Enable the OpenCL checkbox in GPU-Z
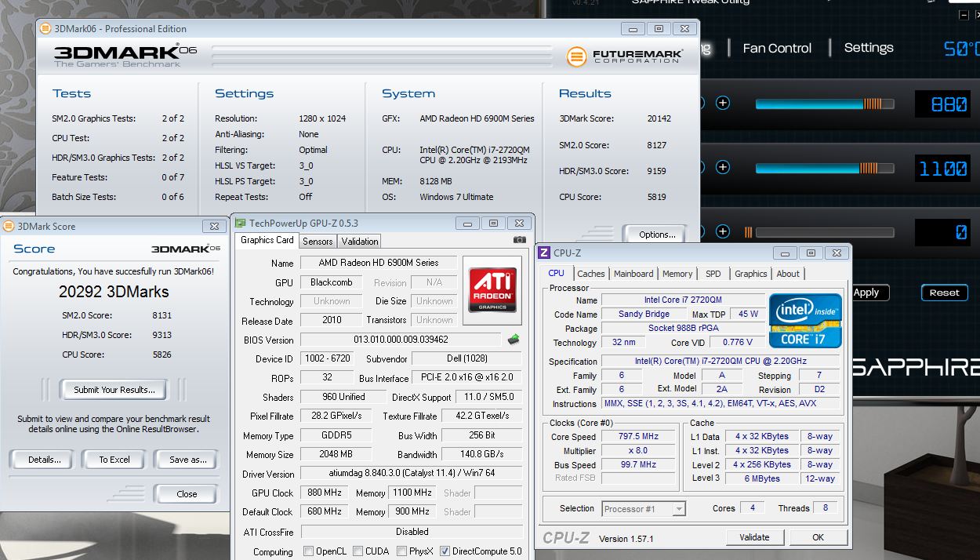This screenshot has width=980, height=560. click(x=308, y=551)
